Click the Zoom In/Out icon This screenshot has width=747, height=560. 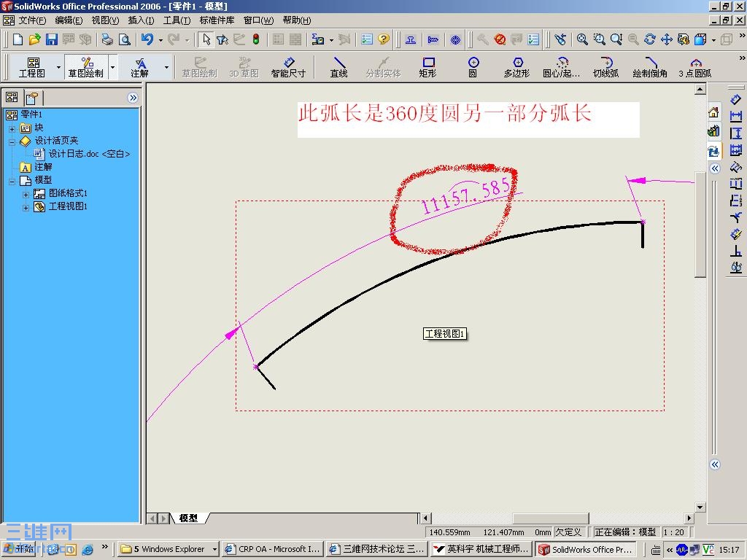tap(616, 39)
